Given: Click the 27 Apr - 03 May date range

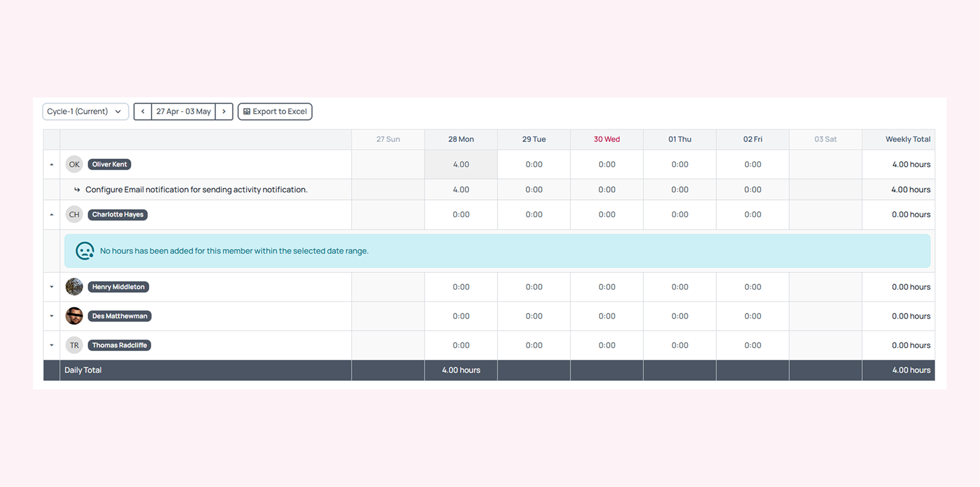Looking at the screenshot, I should 184,111.
